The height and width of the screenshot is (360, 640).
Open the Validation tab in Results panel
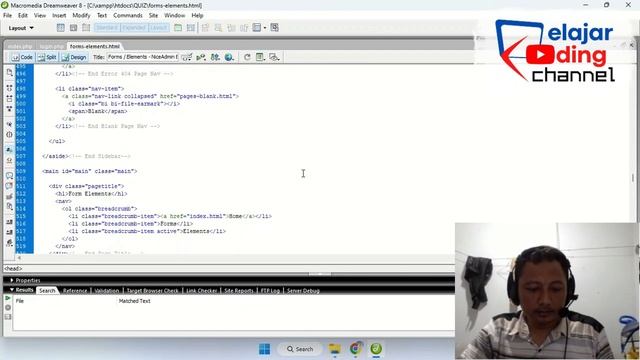click(107, 291)
